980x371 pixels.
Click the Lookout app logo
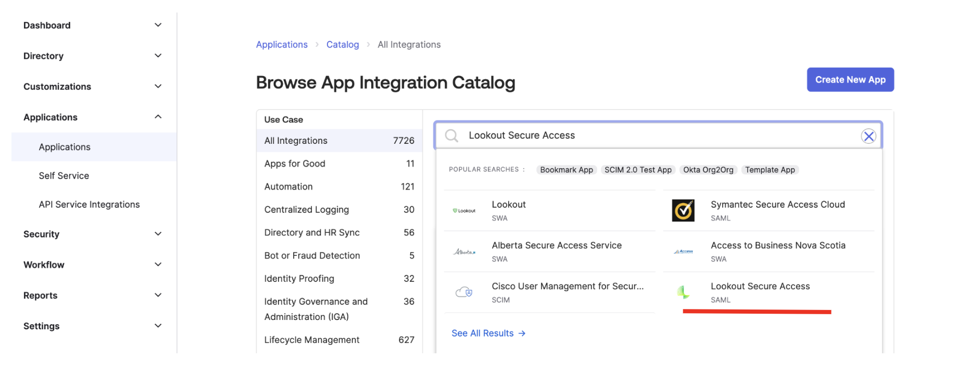click(x=464, y=211)
